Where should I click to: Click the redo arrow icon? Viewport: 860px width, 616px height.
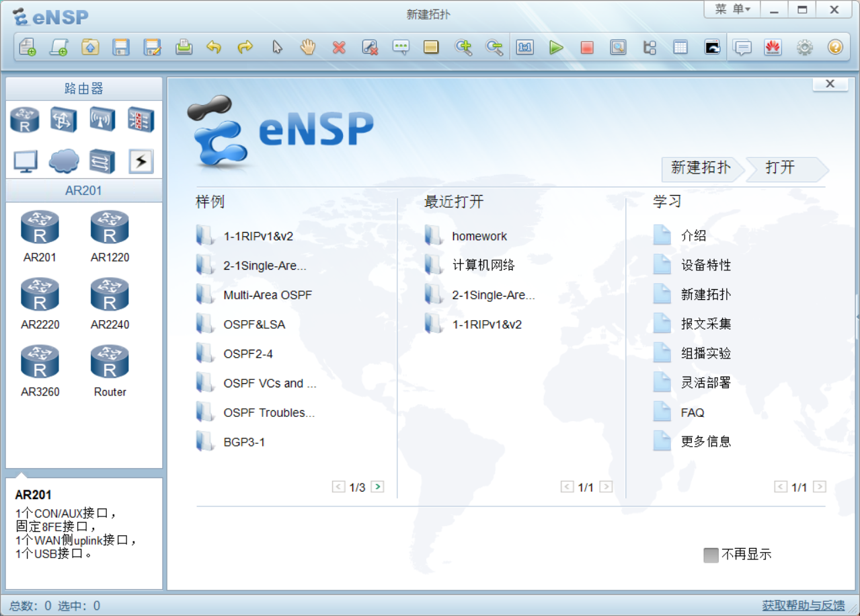[245, 47]
